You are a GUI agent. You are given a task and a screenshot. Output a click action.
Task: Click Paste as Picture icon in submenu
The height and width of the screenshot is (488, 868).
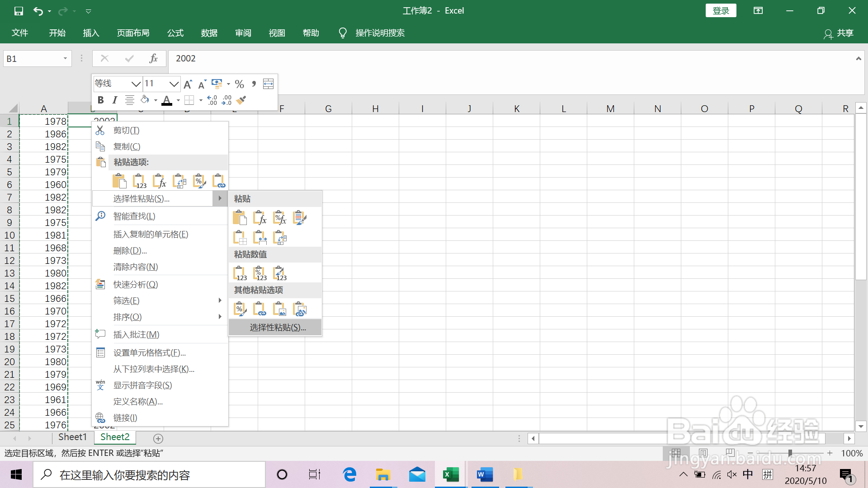(x=279, y=310)
